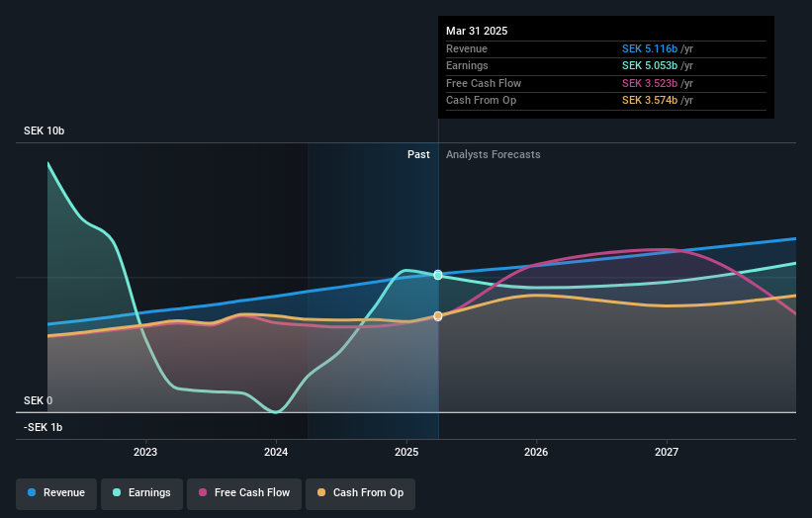Click the 2025 x-axis label
The height and width of the screenshot is (518, 812).
click(x=406, y=452)
